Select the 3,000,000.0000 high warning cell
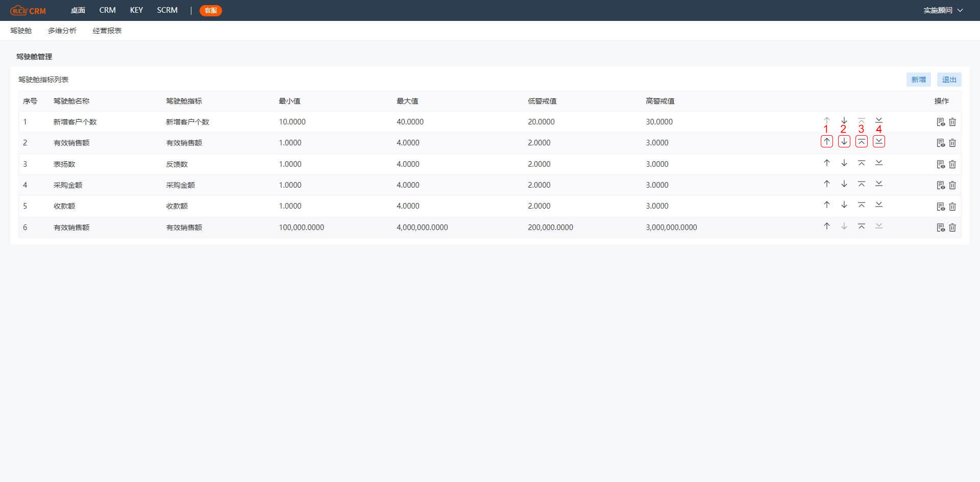The height and width of the screenshot is (482, 980). [x=671, y=227]
